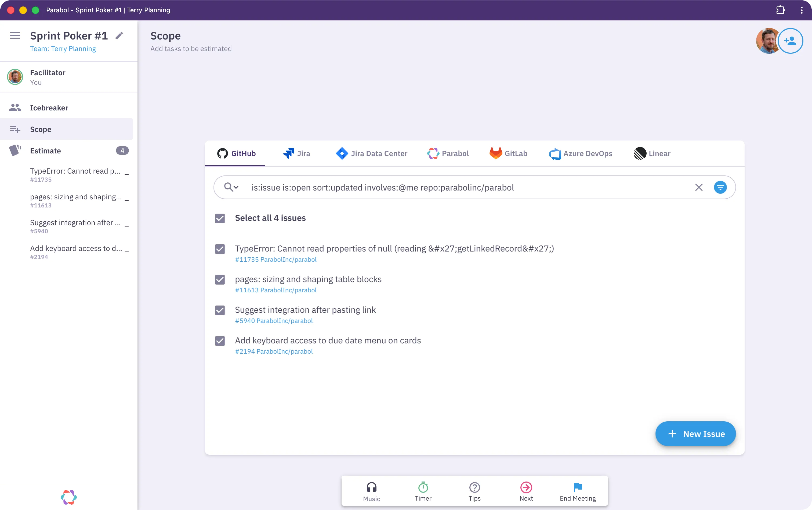Switch to the Jira tab
Image resolution: width=812 pixels, height=510 pixels.
(297, 153)
